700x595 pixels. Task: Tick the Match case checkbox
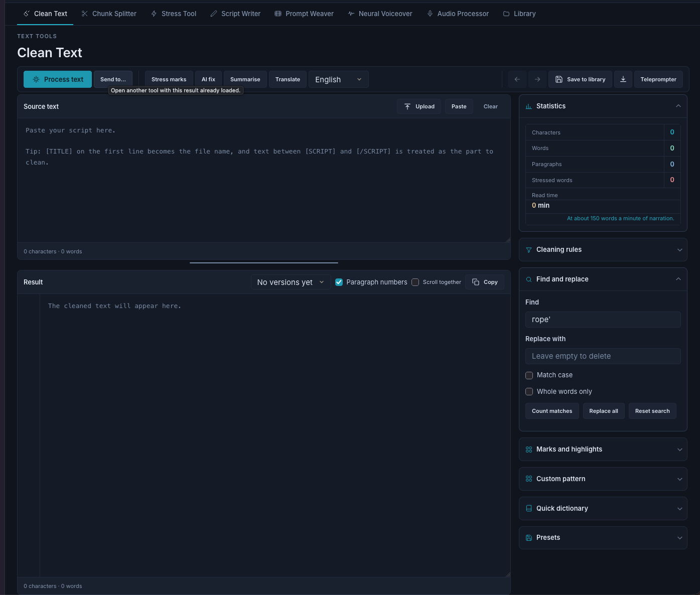[529, 375]
